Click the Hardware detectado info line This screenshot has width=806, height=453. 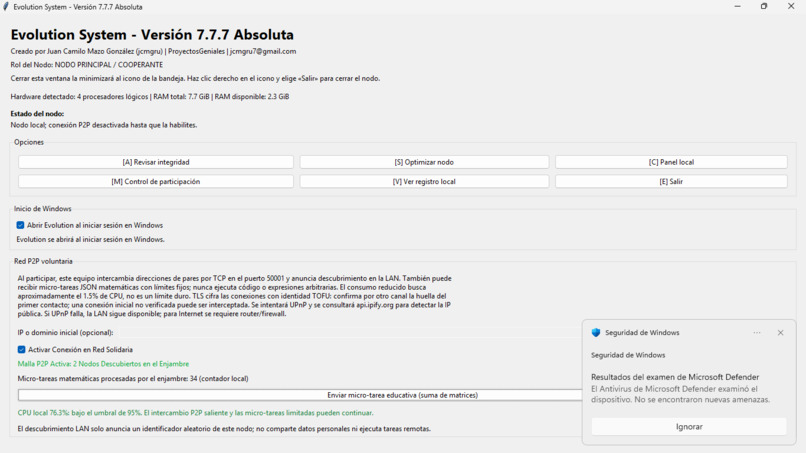click(150, 97)
